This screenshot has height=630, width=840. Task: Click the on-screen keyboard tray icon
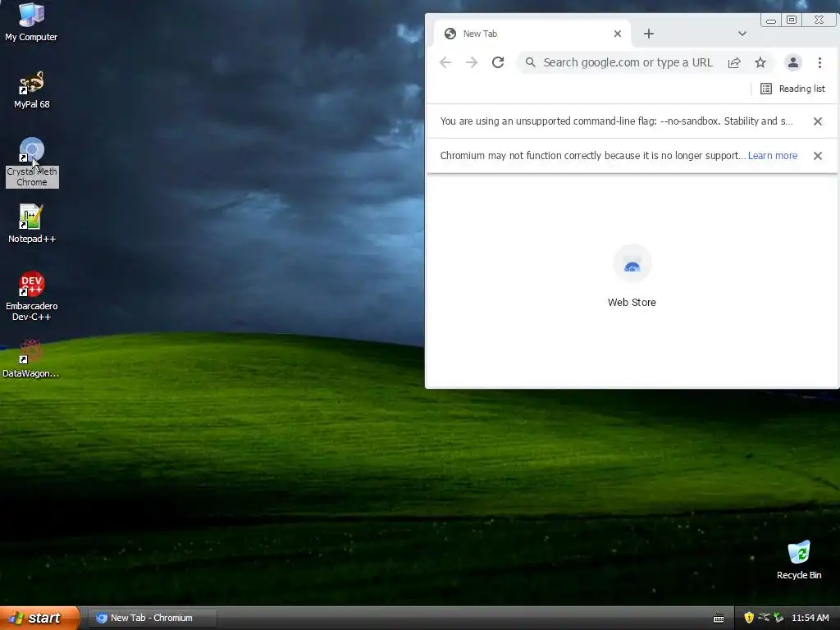[719, 619]
